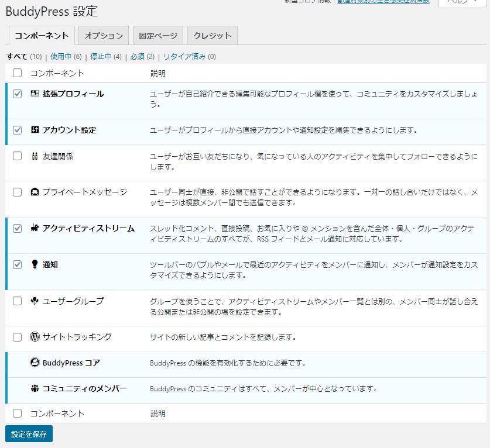Enable the プライベートメッセージ checkbox

point(16,192)
